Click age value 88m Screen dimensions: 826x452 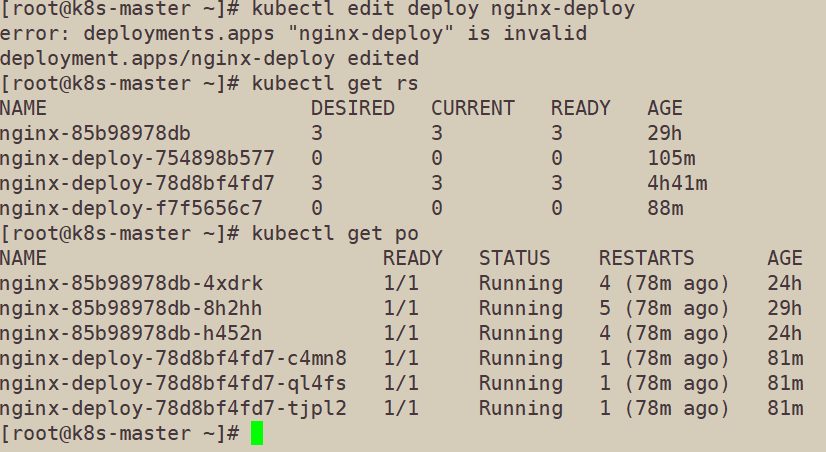pos(665,209)
